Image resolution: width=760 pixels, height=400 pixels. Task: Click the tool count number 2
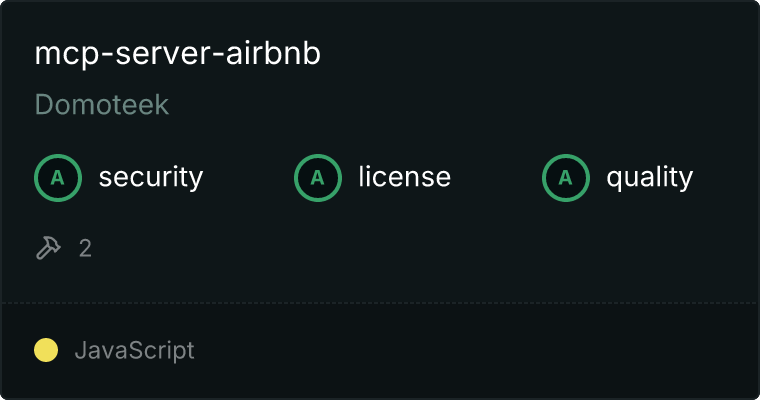point(85,248)
